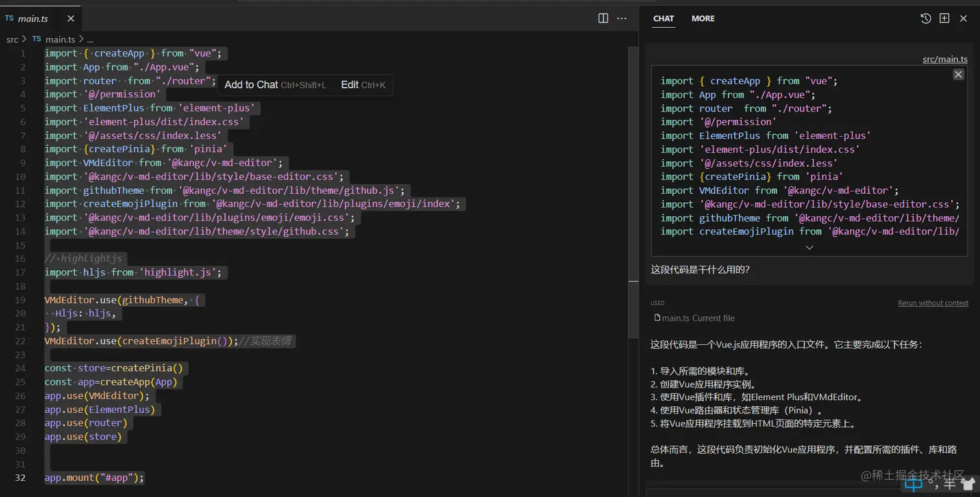Click the import ElementPlus line in editor
The image size is (980, 497).
pos(150,108)
